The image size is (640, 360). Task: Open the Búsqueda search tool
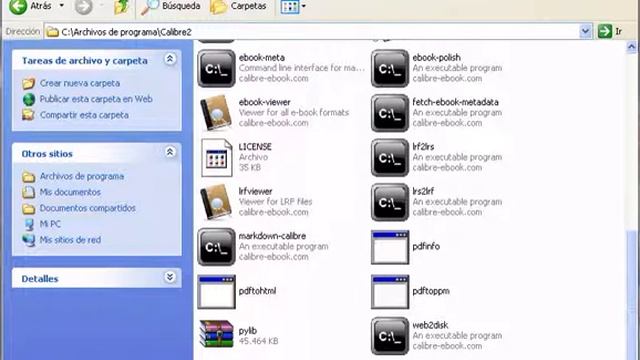point(171,7)
